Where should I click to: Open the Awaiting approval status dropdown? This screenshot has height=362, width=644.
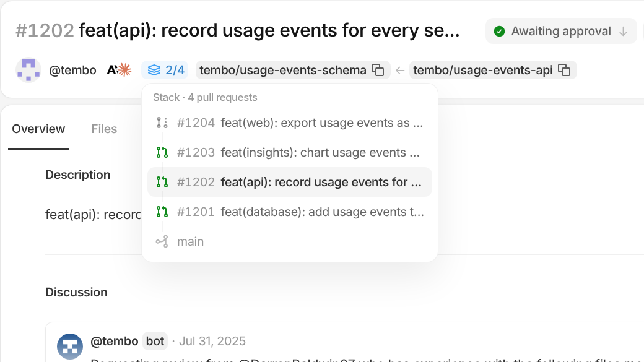pyautogui.click(x=560, y=31)
